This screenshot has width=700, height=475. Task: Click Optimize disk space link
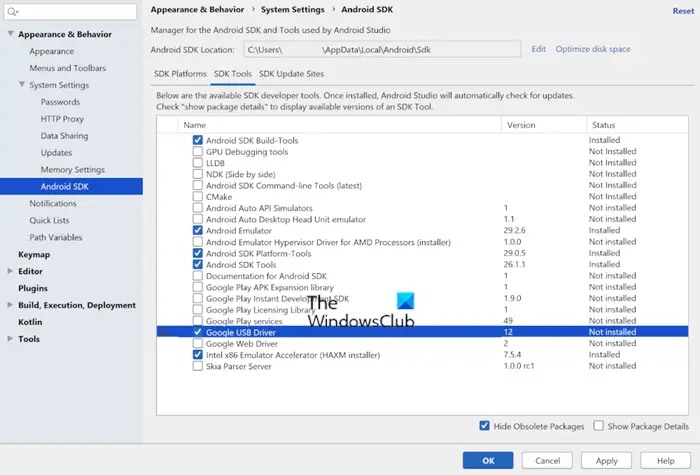click(x=593, y=49)
